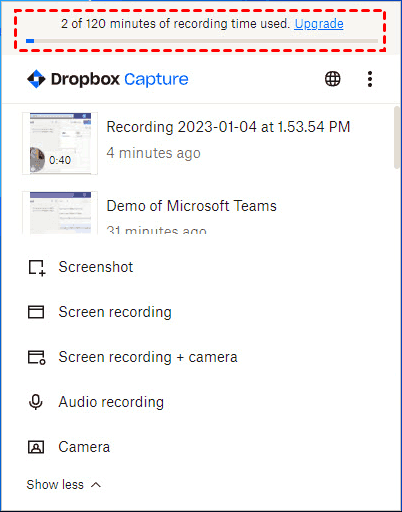This screenshot has width=402, height=512.
Task: Open Demo of Microsoft Teams thumbnail
Action: pyautogui.click(x=60, y=213)
